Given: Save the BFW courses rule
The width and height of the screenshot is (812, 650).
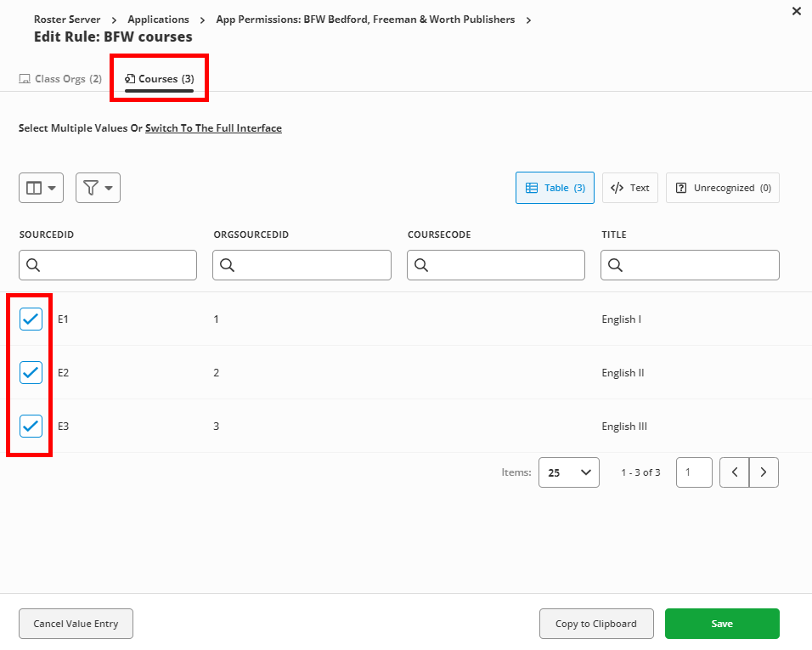Looking at the screenshot, I should 722,624.
